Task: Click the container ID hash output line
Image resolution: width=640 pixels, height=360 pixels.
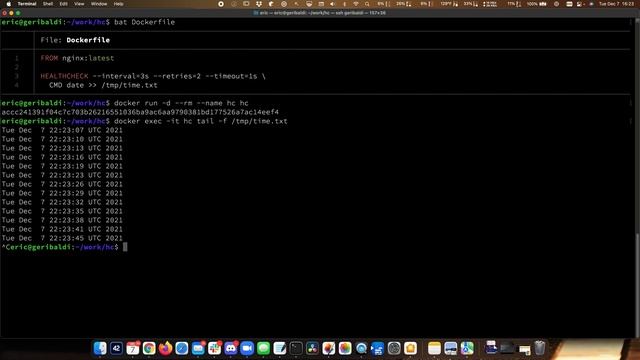Action: [140, 112]
